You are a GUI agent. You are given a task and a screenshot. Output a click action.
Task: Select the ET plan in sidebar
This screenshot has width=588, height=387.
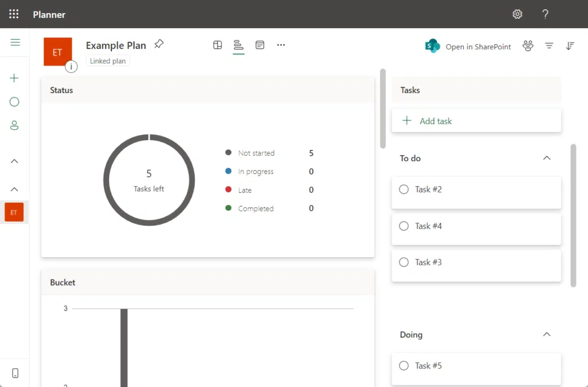14,212
